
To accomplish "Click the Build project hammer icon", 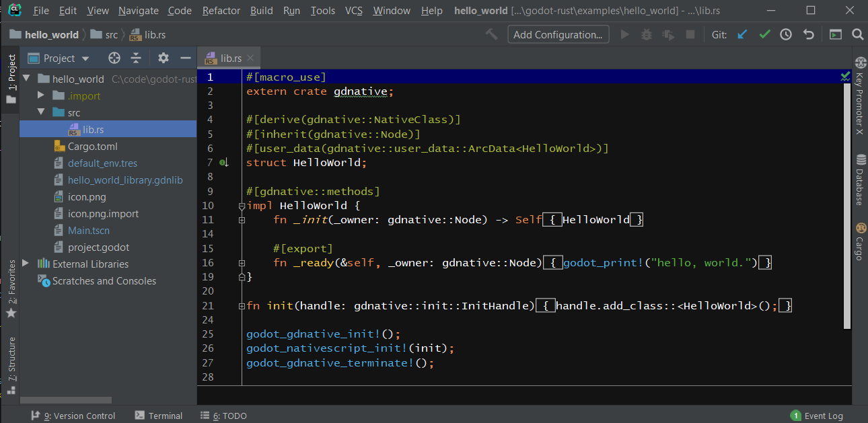I will (492, 34).
